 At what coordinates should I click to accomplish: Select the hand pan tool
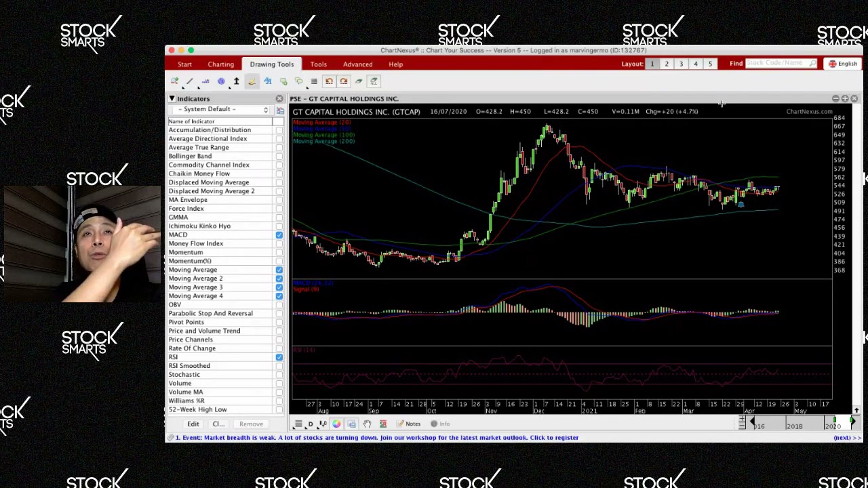pos(367,424)
